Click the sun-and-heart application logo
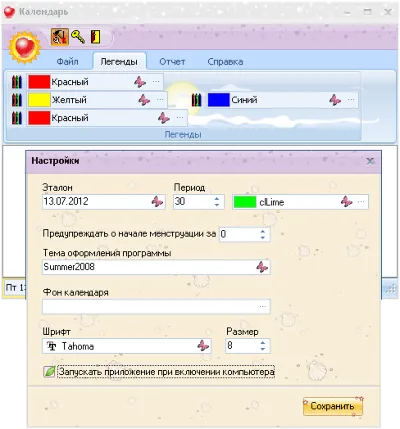The image size is (400, 429). point(24,47)
